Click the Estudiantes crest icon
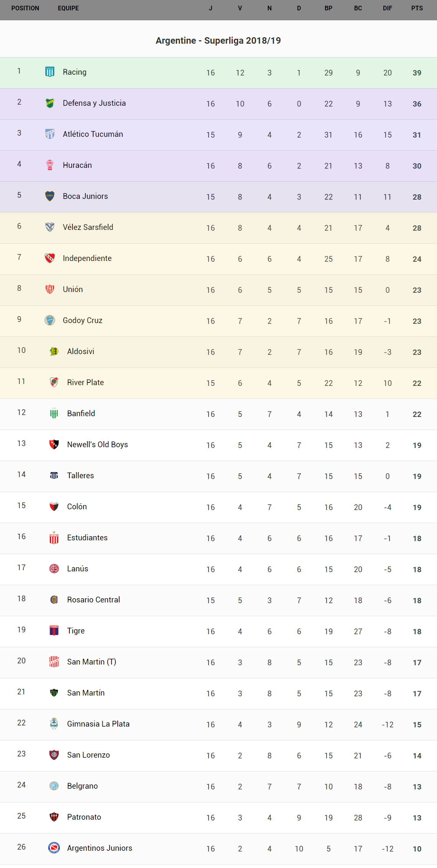Screen dimensions: 437x868 (x=54, y=538)
